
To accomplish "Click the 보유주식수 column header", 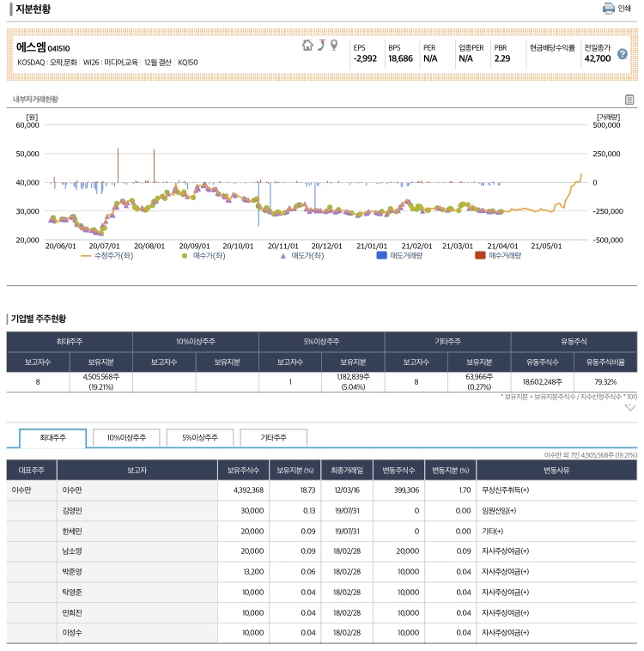I will click(243, 470).
